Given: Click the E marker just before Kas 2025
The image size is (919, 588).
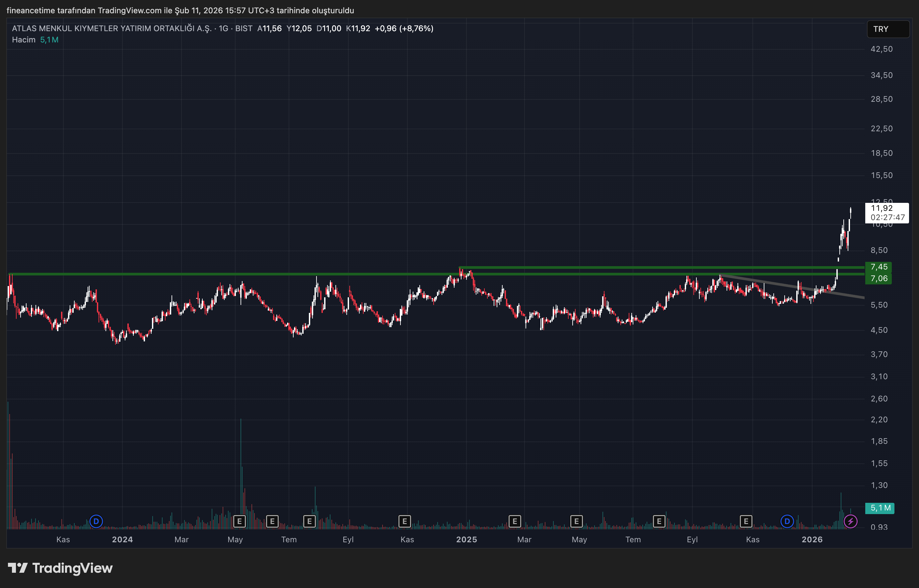Looking at the screenshot, I should click(745, 521).
